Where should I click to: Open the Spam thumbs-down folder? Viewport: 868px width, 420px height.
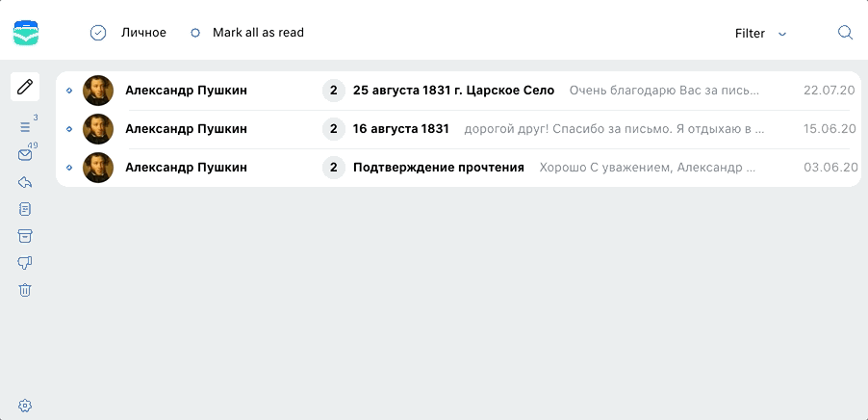(25, 263)
